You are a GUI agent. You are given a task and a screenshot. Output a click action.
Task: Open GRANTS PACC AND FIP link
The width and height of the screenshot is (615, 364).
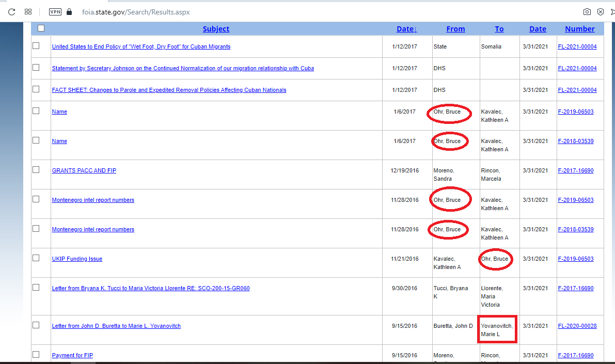[x=84, y=170]
